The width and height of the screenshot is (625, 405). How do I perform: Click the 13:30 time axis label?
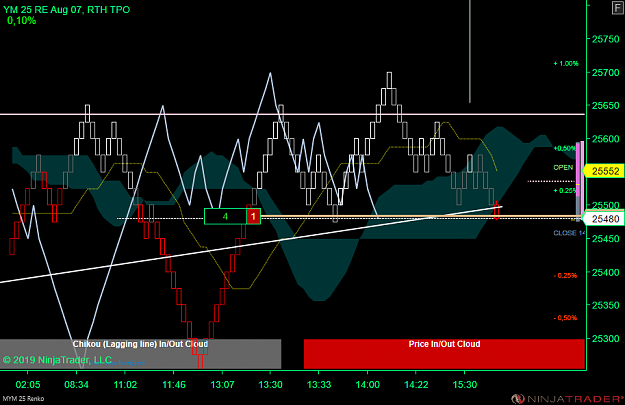(x=271, y=385)
